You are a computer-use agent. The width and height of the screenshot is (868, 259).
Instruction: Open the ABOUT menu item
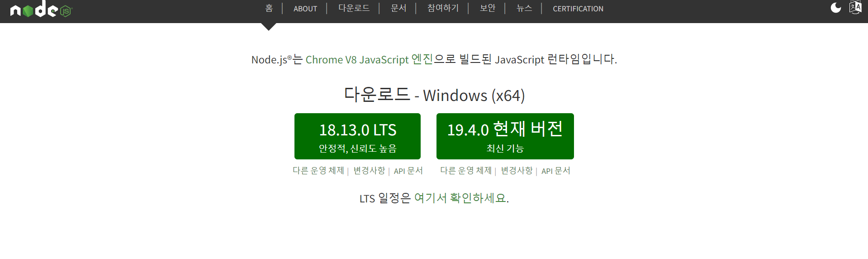[x=305, y=9]
